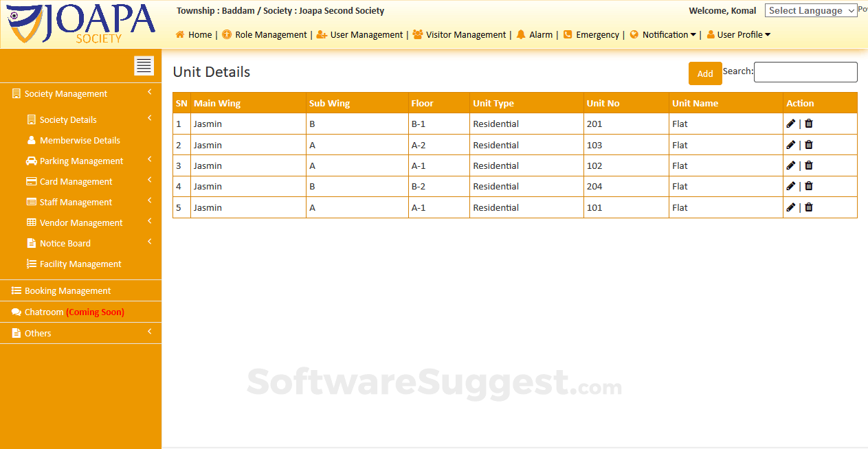Select the edit pencil for unit 201
Screen dimensions: 868x449
click(x=791, y=124)
